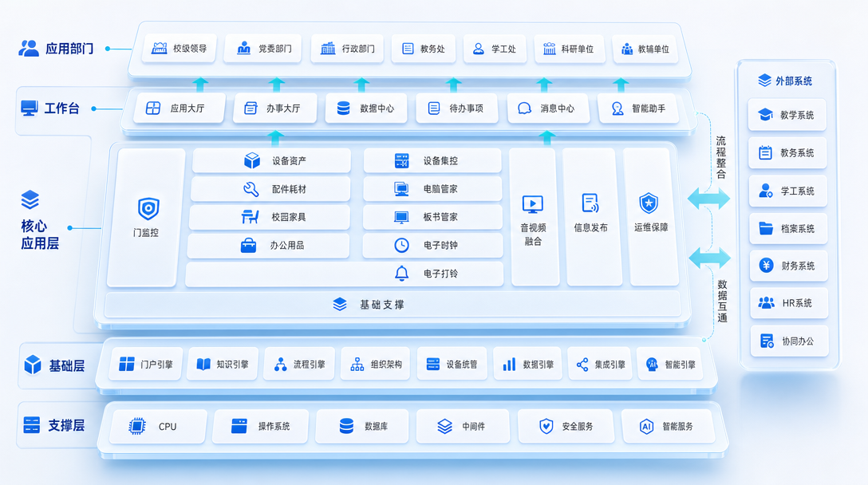The image size is (868, 485).
Task: Click the 信息发布 document icon
Action: [590, 203]
